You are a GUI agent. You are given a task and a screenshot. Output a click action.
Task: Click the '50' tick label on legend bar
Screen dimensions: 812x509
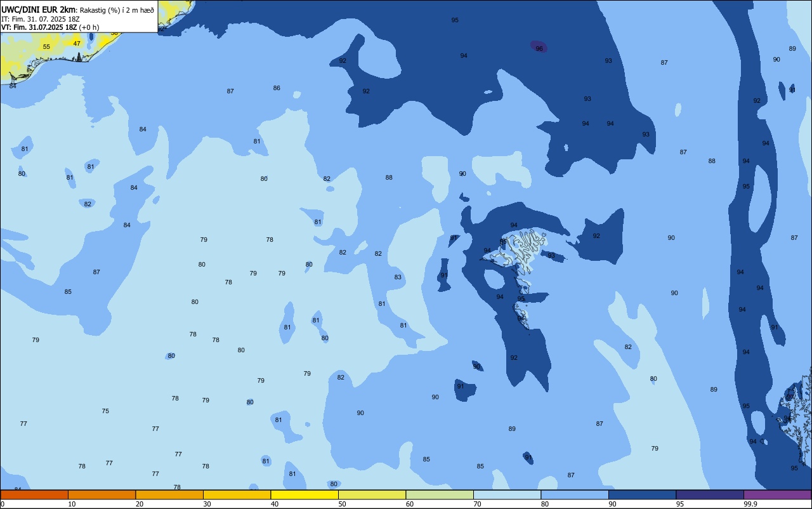tap(343, 504)
